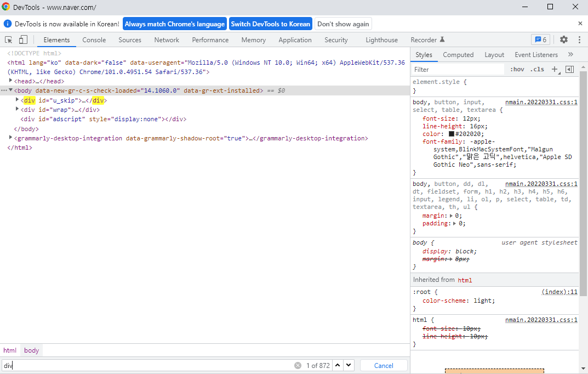Viewport: 588px width, 374px height.
Task: Select the <!DOCTYPE html> row
Action: [34, 53]
